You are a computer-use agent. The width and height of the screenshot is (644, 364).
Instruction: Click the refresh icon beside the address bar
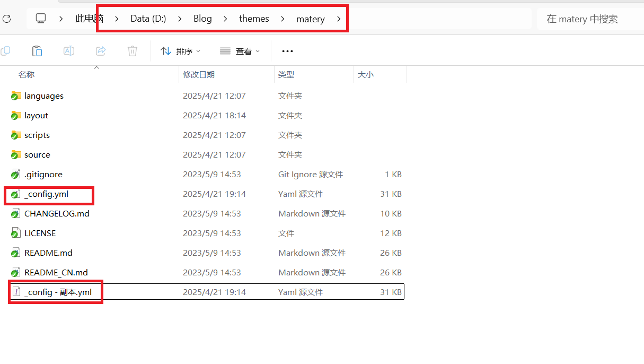6,19
